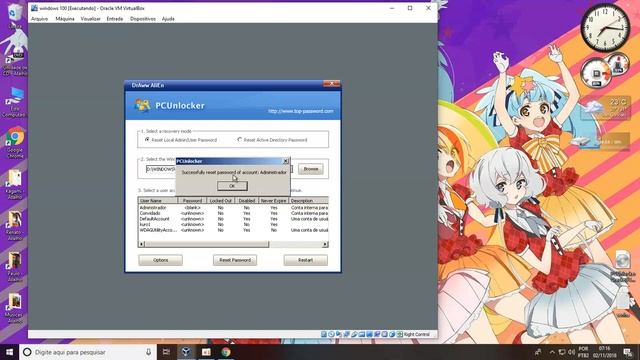640x360 pixels.
Task: Open Task View on the taskbar
Action: [x=166, y=352]
